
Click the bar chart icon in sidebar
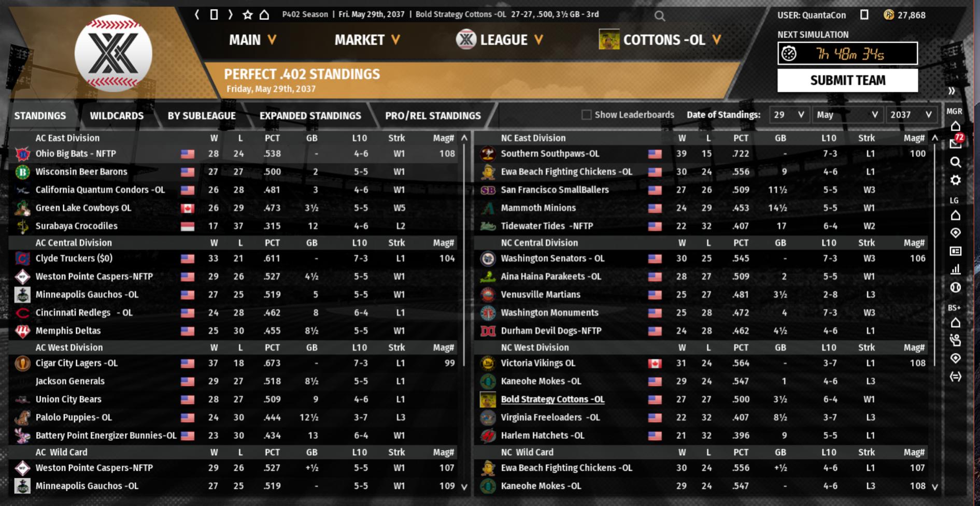coord(956,269)
